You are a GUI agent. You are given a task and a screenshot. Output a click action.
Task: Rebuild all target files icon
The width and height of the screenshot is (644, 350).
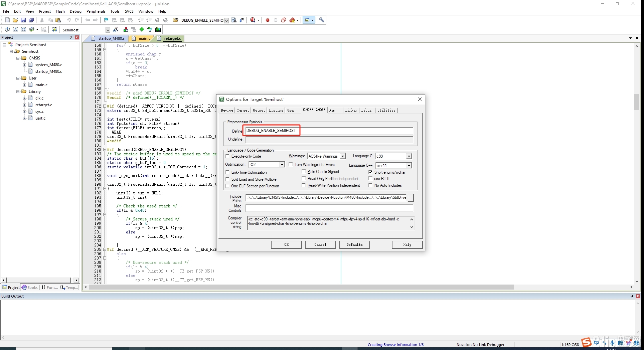23,29
